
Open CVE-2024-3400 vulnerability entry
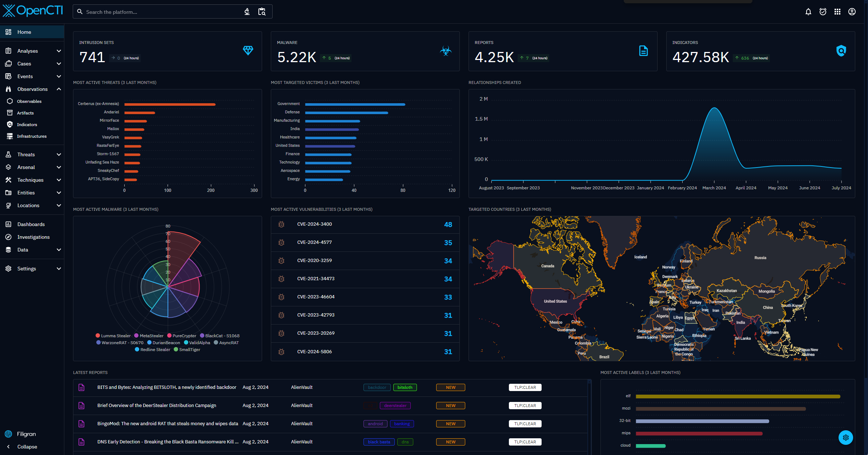pos(314,224)
